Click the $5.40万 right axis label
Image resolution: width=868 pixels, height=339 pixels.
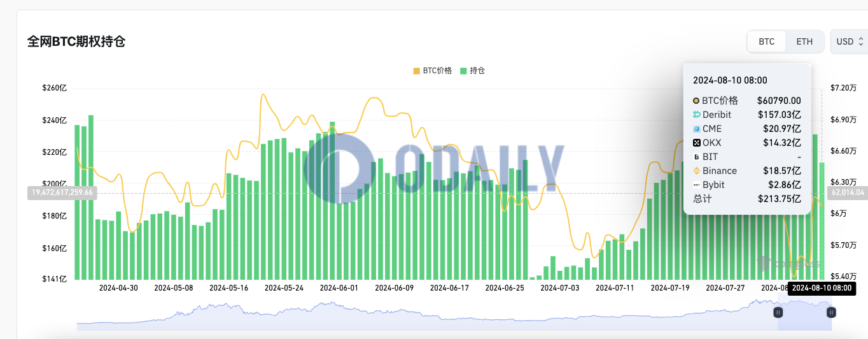coord(843,277)
